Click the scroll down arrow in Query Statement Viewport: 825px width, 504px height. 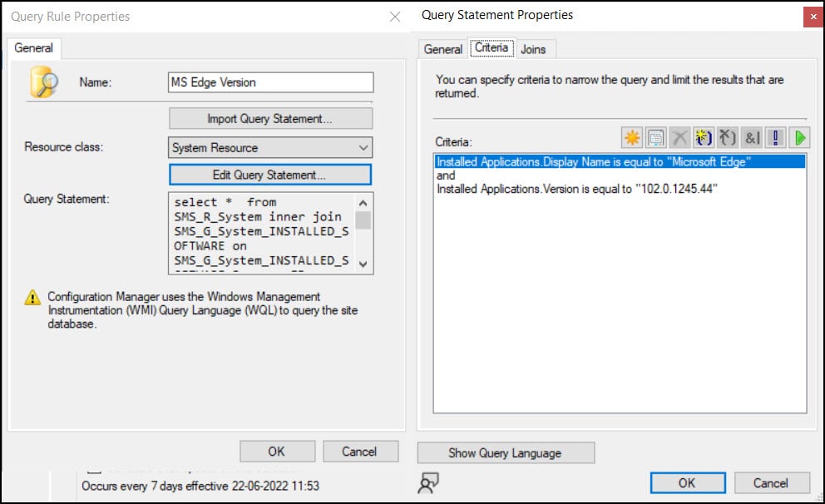(363, 264)
